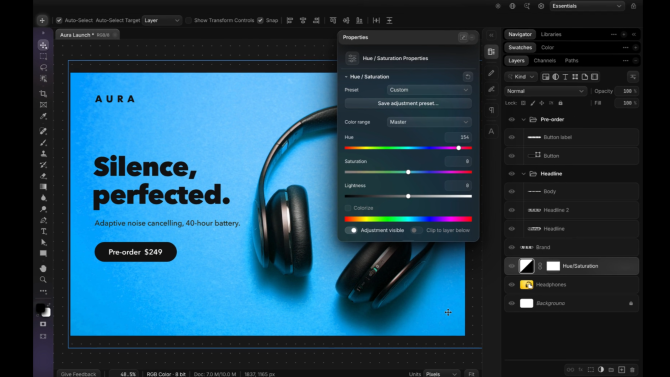
Task: Toggle Clip to layer below switch
Action: click(x=416, y=230)
